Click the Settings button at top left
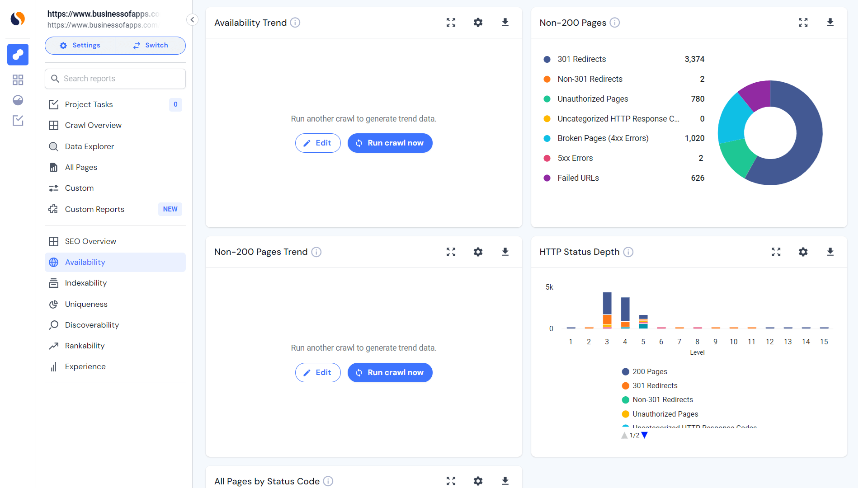 (80, 45)
